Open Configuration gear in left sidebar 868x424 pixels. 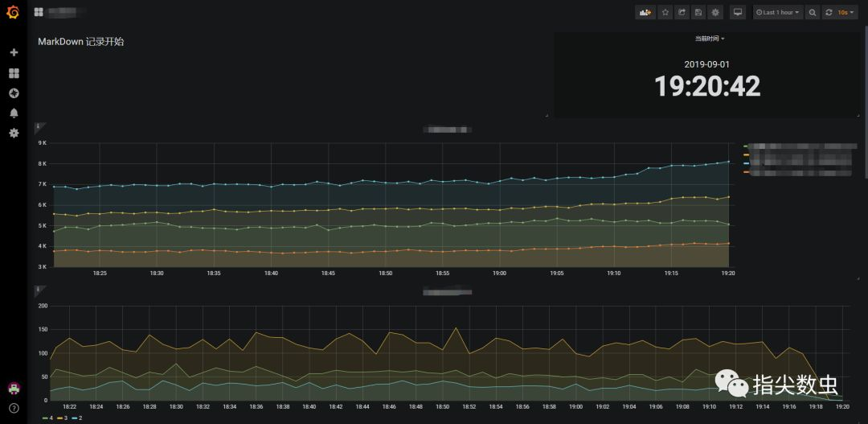14,133
